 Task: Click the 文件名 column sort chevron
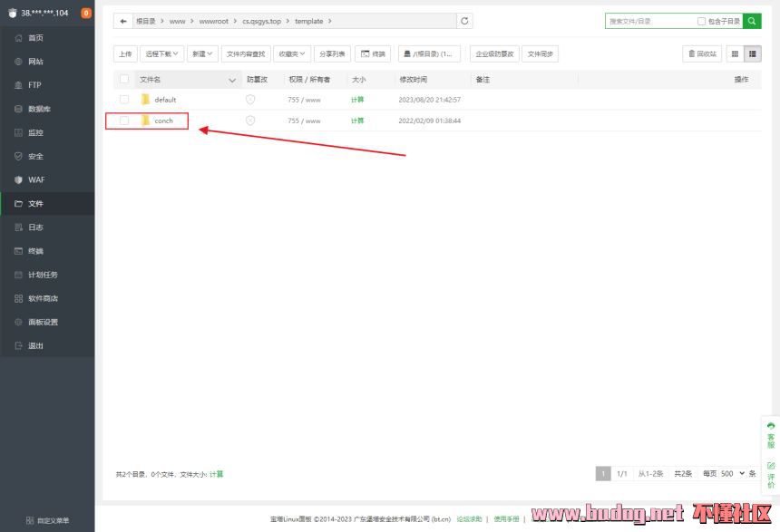coord(232,80)
